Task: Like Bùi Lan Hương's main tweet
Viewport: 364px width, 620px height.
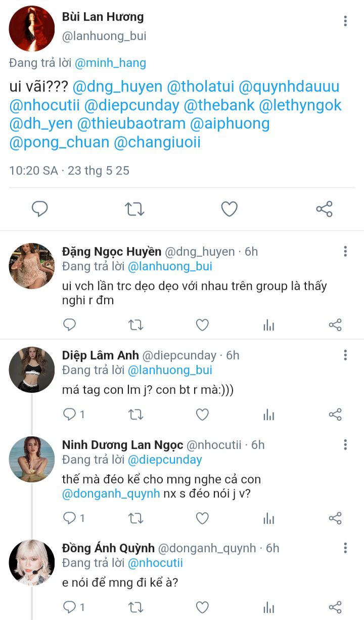Action: (x=229, y=209)
